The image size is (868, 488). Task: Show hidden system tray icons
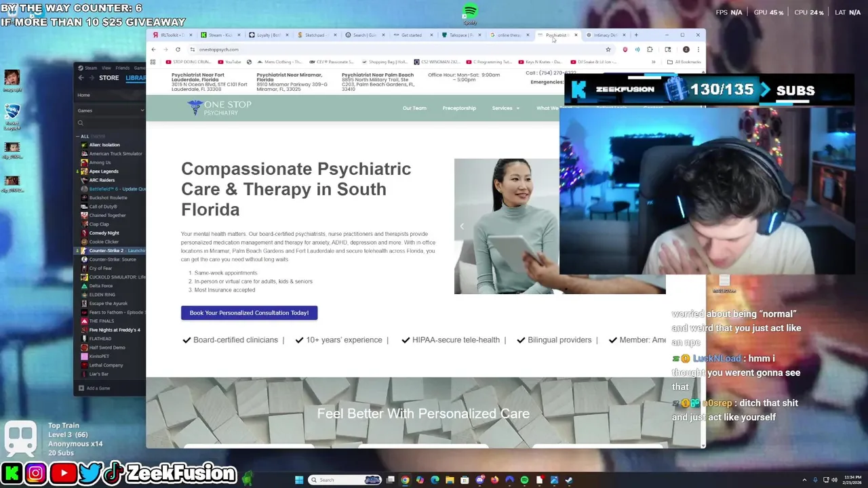pyautogui.click(x=804, y=480)
